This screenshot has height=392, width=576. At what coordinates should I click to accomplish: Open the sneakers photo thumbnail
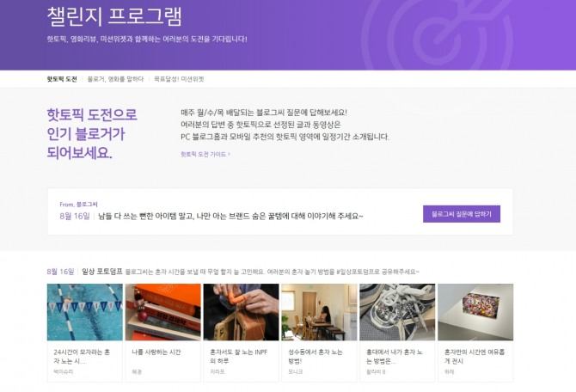(397, 312)
